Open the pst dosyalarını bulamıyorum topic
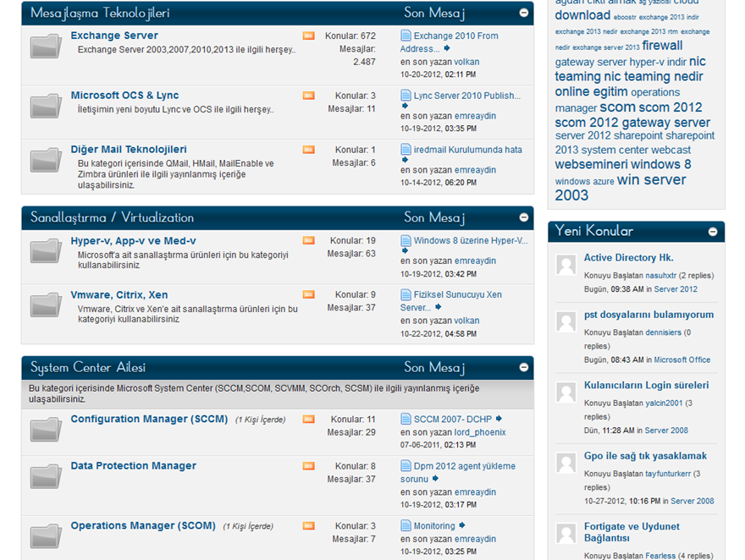Image resolution: width=745 pixels, height=560 pixels. click(x=649, y=315)
